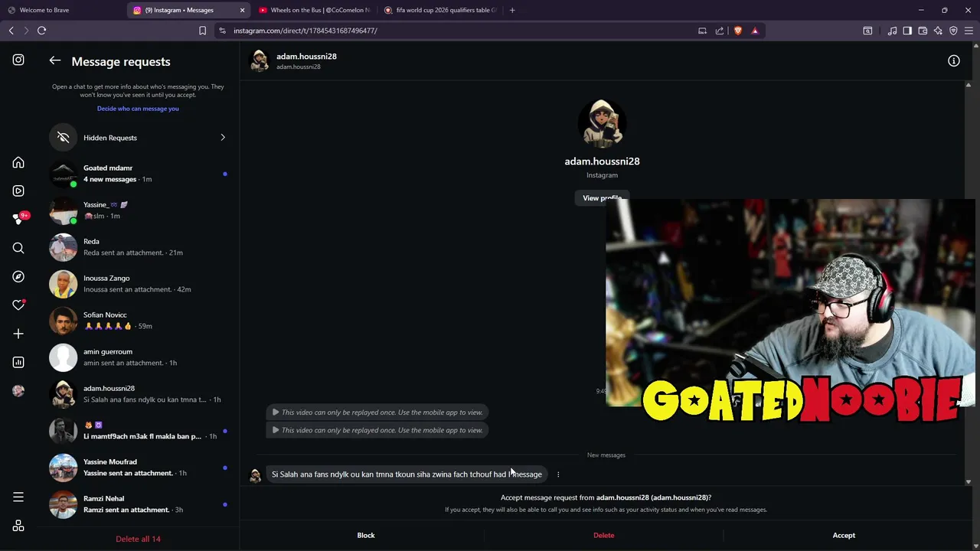
Task: Click the address bar URL
Action: tap(305, 31)
